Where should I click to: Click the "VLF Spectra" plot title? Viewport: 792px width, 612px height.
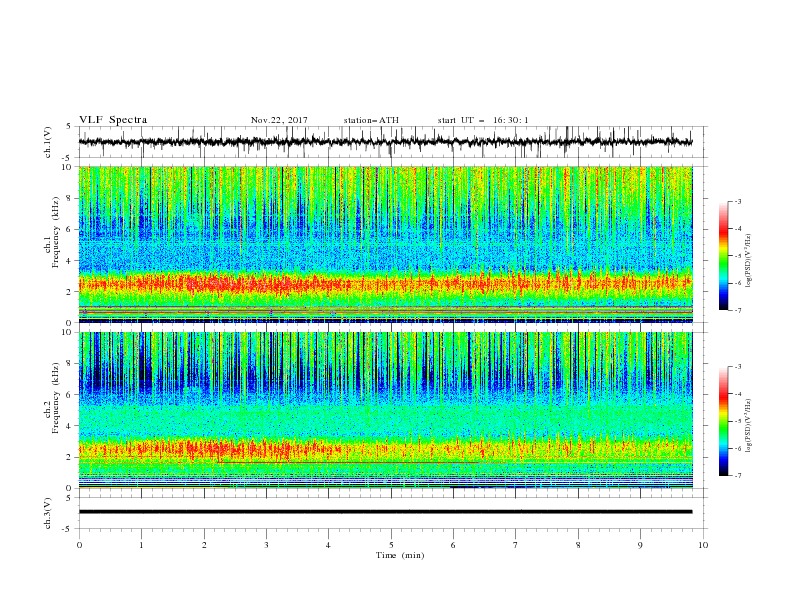[113, 120]
